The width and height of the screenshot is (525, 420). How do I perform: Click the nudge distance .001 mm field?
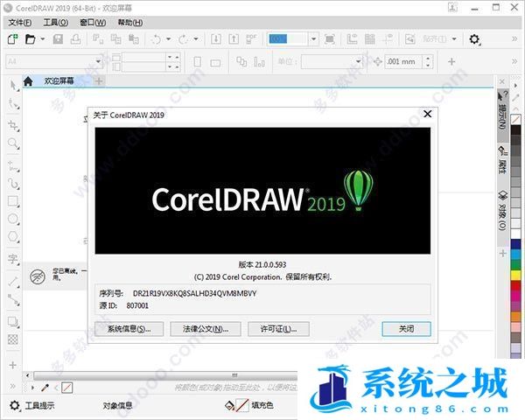pos(403,61)
